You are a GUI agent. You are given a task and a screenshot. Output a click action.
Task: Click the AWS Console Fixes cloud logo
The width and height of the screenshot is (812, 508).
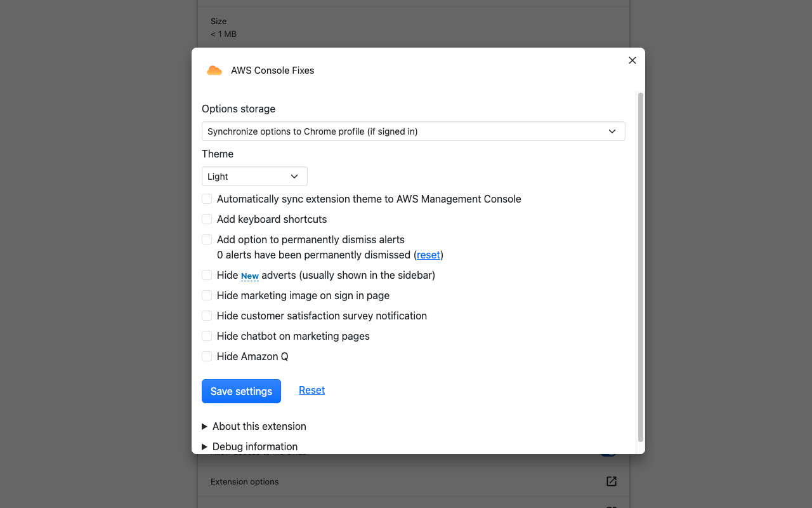(214, 70)
